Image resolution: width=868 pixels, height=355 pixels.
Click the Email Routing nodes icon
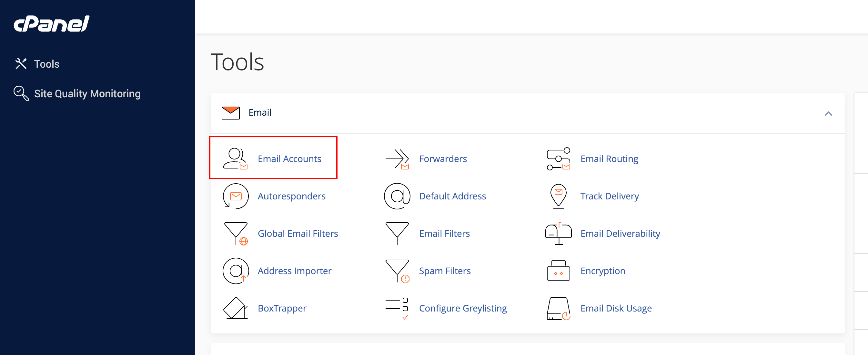click(x=558, y=158)
